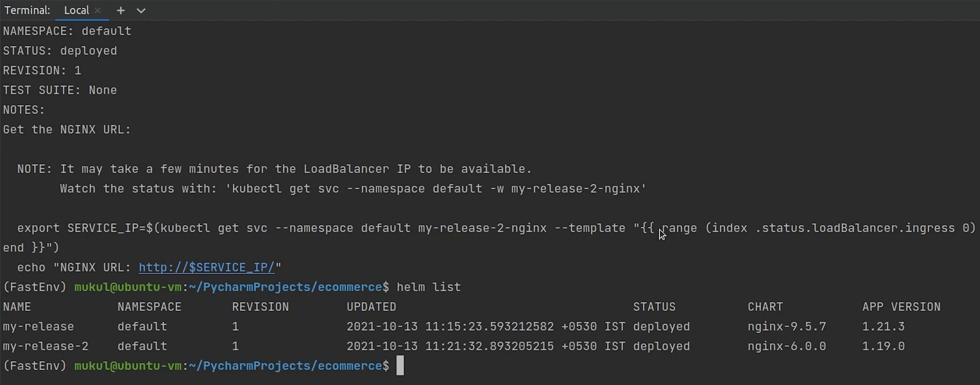The image size is (980, 385).
Task: Expand the terminal tab options chevron
Action: click(x=141, y=11)
